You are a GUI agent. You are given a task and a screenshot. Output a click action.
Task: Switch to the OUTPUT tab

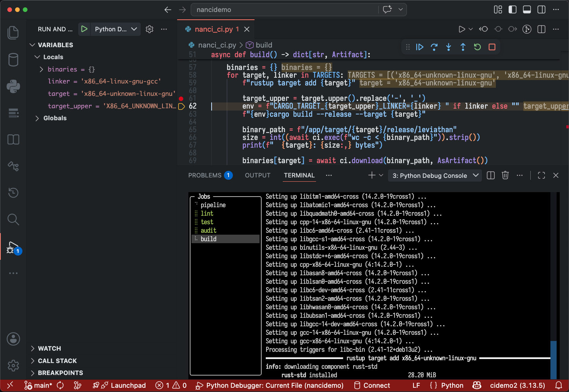(x=258, y=176)
